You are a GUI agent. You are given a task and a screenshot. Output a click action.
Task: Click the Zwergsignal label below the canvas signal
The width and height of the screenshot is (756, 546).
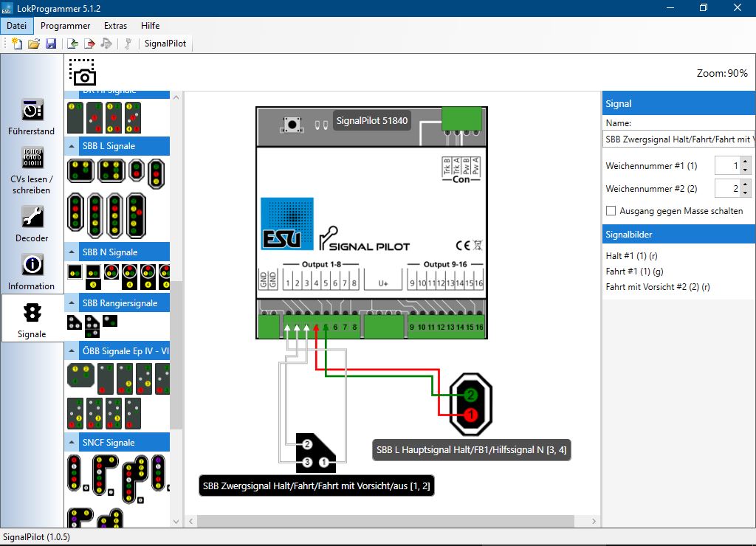tap(316, 485)
